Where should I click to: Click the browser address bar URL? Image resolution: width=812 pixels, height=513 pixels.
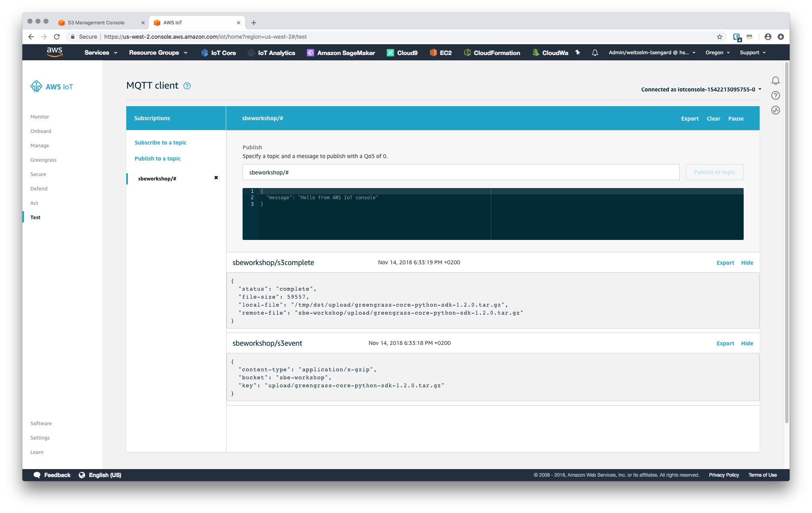[205, 37]
